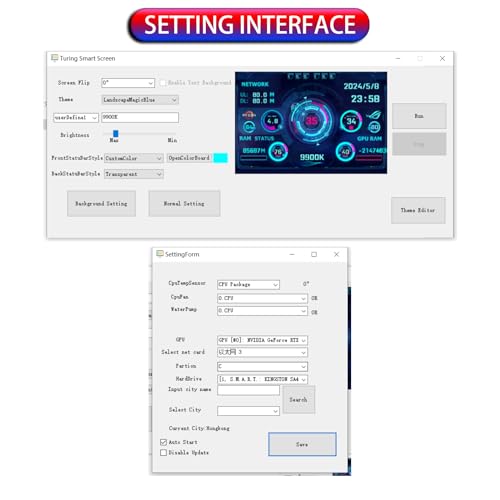This screenshot has width=500, height=500.
Task: Click the Run button
Action: point(419,116)
